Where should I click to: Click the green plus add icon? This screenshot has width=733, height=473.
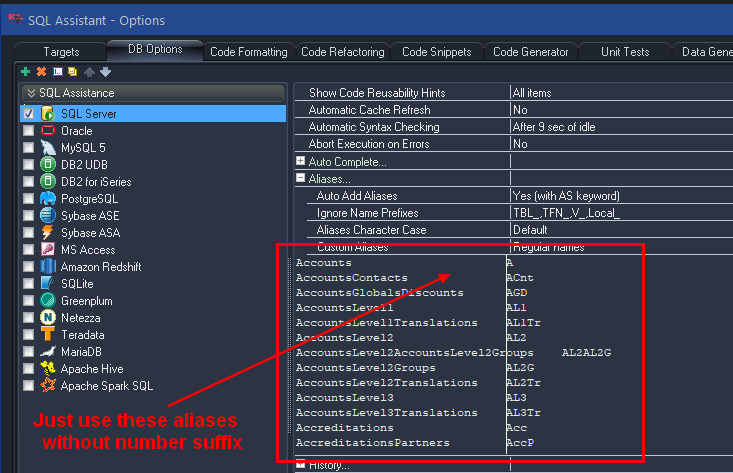click(x=26, y=72)
